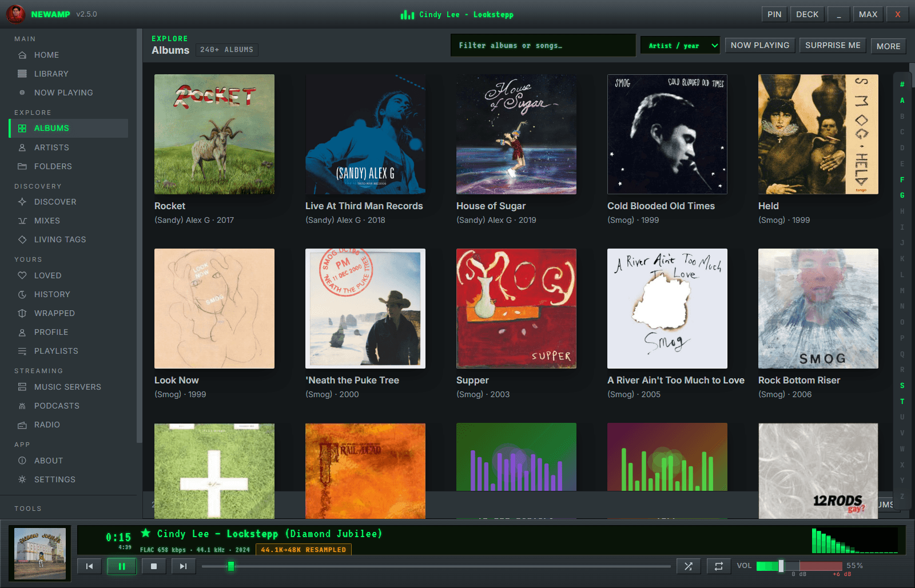Click the Filter albums or songs field
The height and width of the screenshot is (588, 915).
point(543,45)
